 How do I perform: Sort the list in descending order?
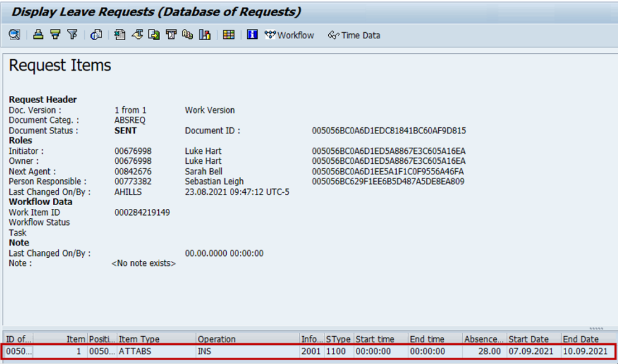point(55,35)
